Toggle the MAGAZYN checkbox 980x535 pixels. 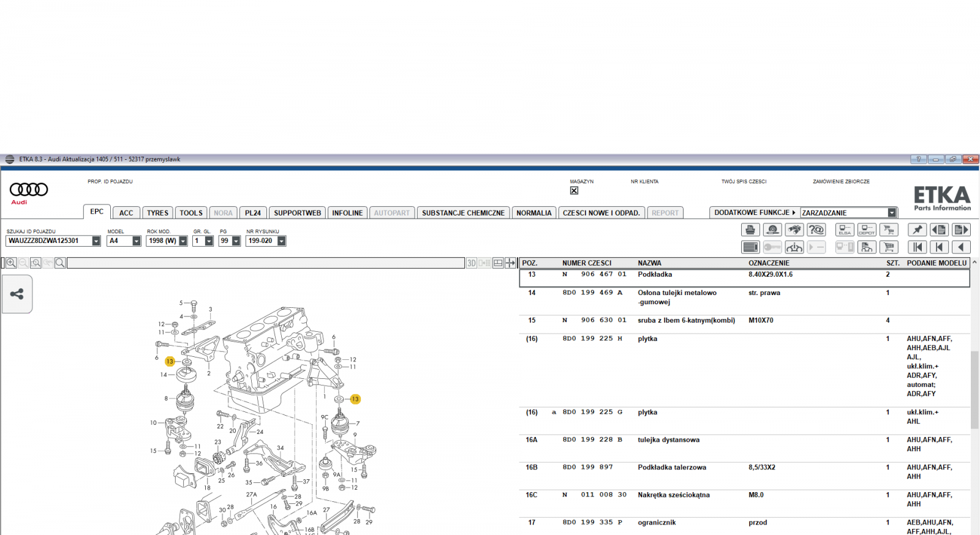574,190
